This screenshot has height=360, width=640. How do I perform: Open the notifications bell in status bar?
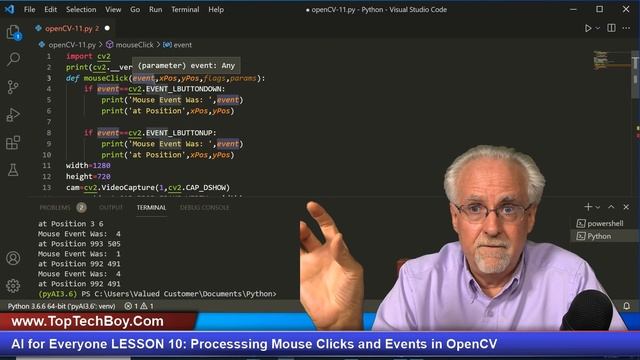pyautogui.click(x=627, y=306)
